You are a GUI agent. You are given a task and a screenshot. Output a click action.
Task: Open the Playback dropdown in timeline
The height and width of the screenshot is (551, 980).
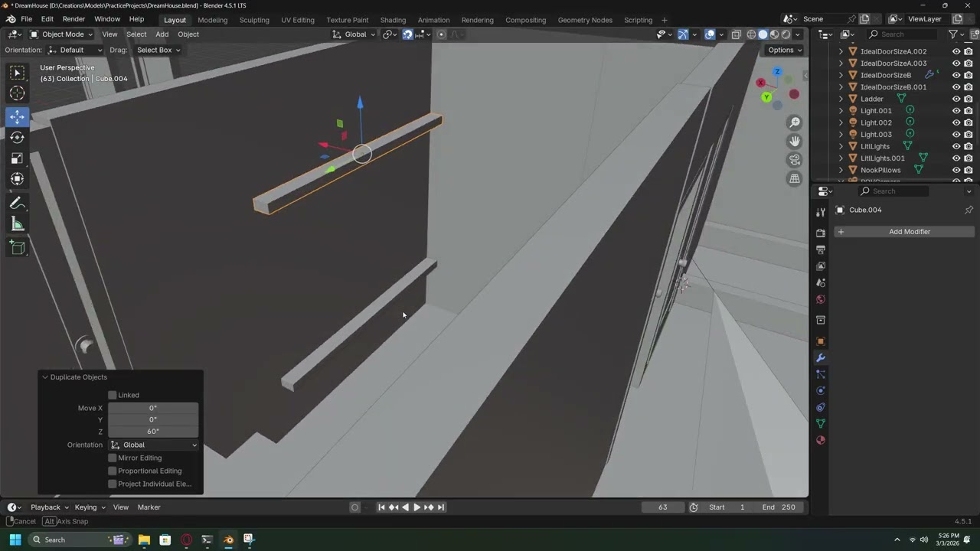(49, 507)
